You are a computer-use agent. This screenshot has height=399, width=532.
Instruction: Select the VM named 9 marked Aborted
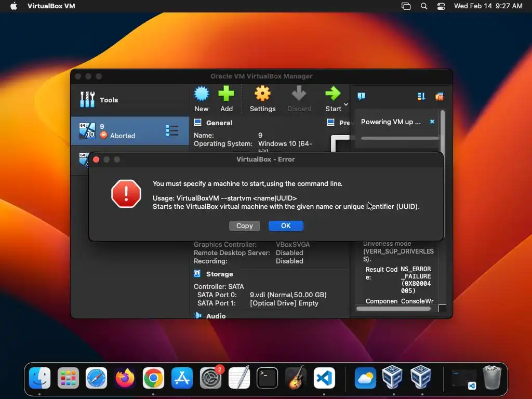tap(129, 131)
